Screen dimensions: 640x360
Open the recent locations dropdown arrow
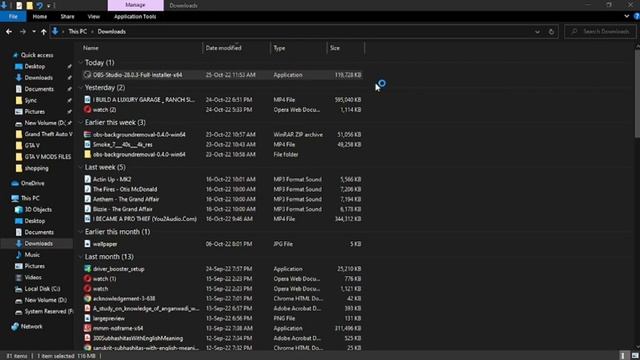[x=34, y=31]
